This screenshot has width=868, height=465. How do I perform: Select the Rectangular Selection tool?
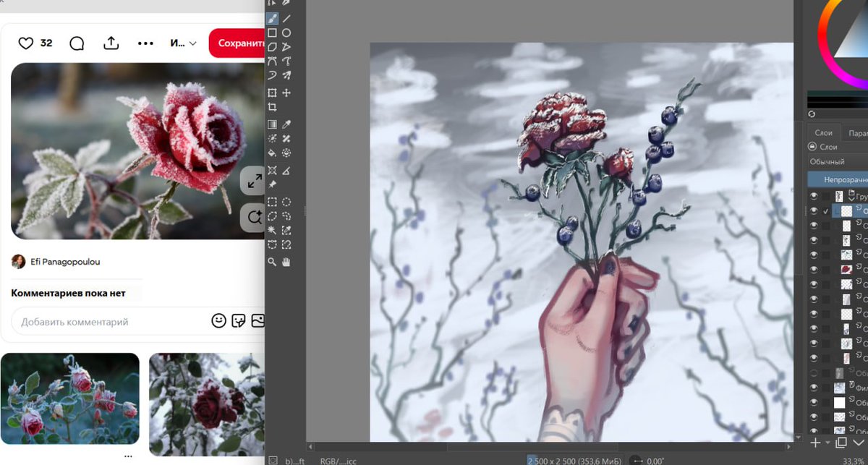coord(272,202)
